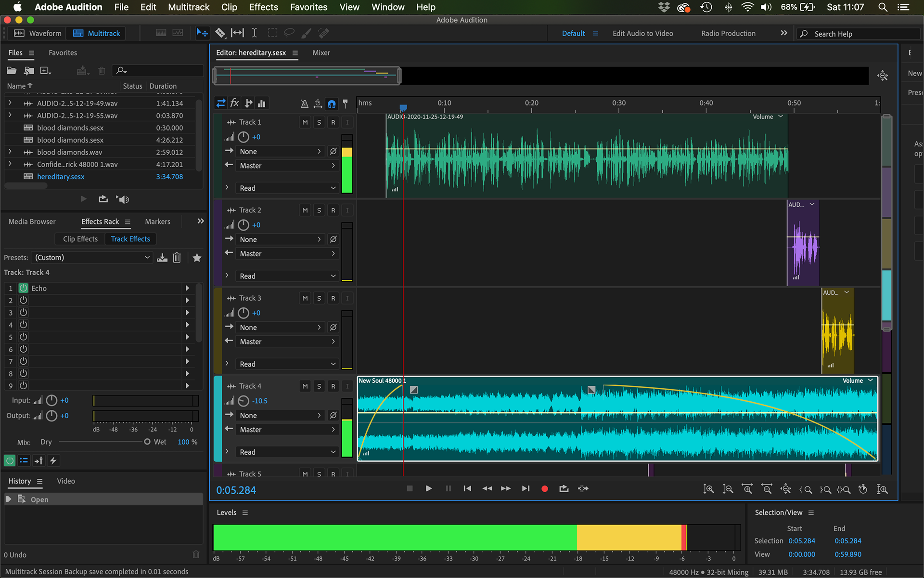Switch to the Mixer tab
924x578 pixels.
pos(321,53)
